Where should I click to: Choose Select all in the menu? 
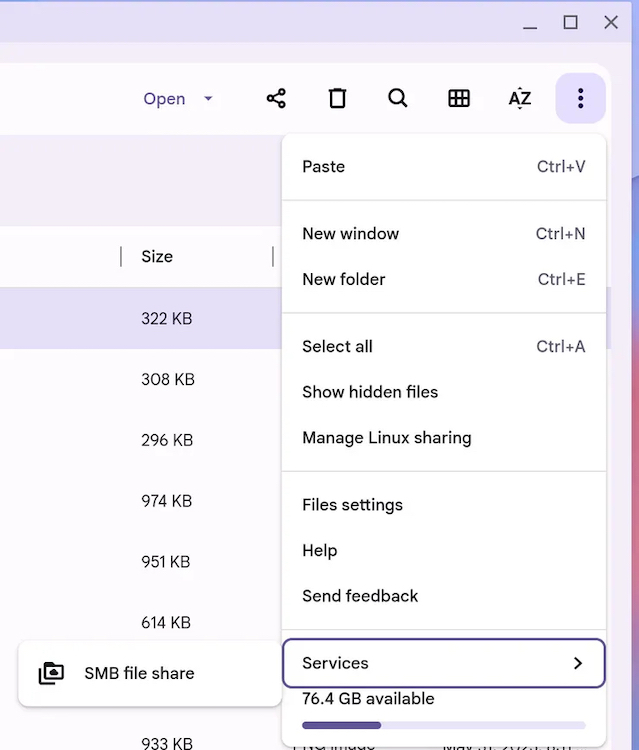coord(338,347)
